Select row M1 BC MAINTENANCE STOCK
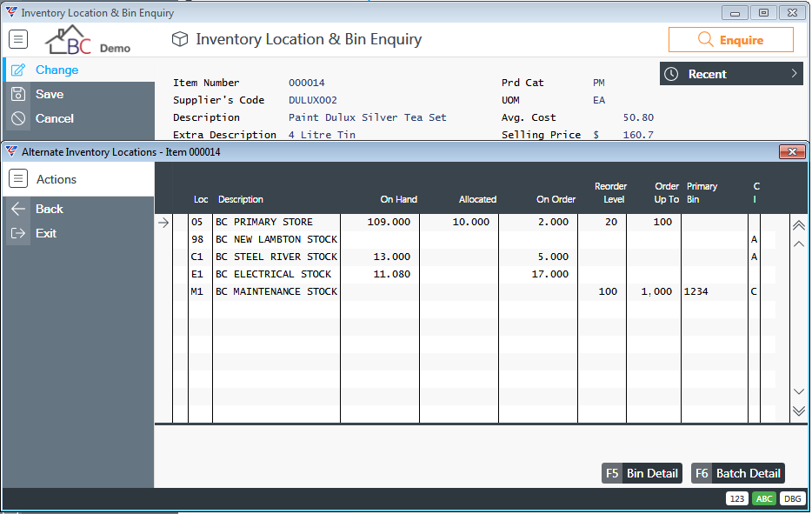 [x=473, y=291]
